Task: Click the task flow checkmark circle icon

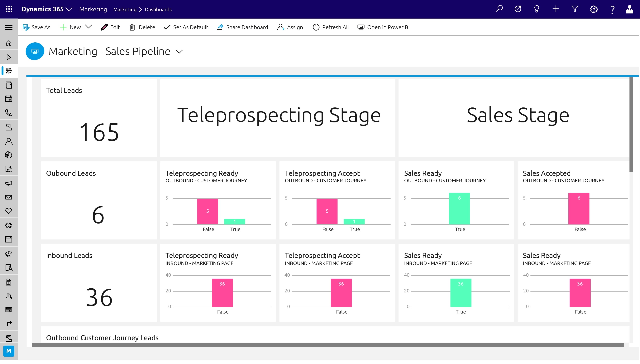Action: click(x=518, y=9)
